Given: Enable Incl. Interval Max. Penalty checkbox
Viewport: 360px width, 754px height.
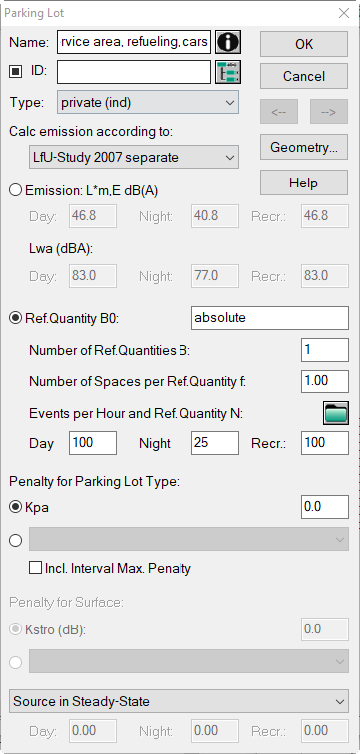Looking at the screenshot, I should coord(36,568).
